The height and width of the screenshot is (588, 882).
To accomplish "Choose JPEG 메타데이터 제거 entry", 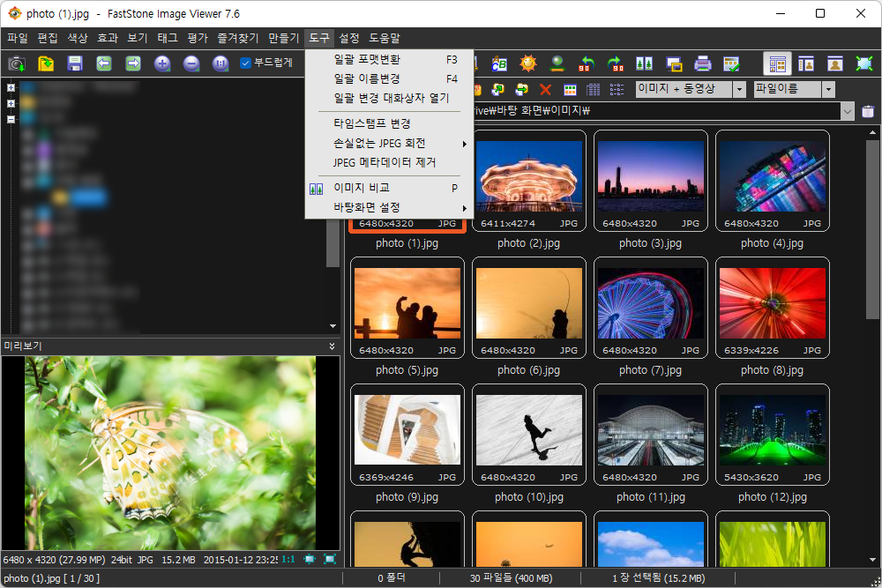I will tap(389, 162).
